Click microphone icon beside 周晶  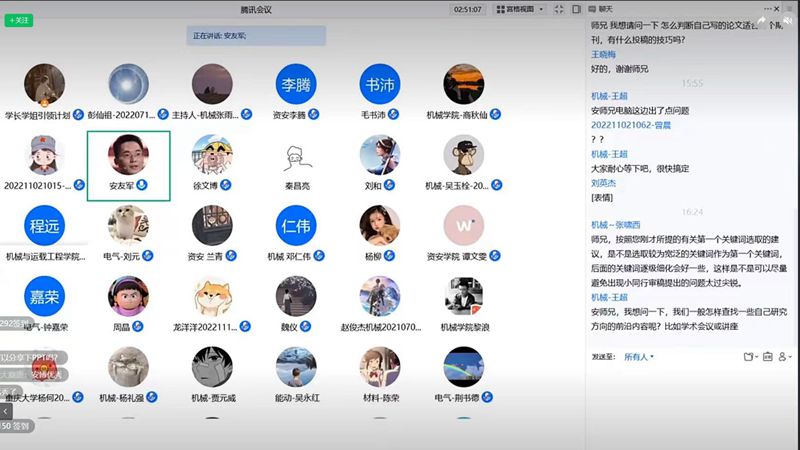point(138,327)
